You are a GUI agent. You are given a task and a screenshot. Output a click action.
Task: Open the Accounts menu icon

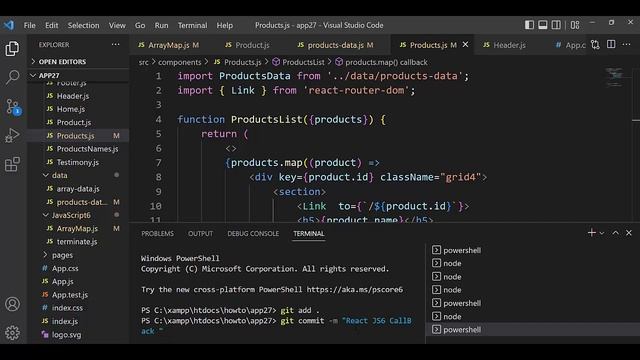[12, 304]
